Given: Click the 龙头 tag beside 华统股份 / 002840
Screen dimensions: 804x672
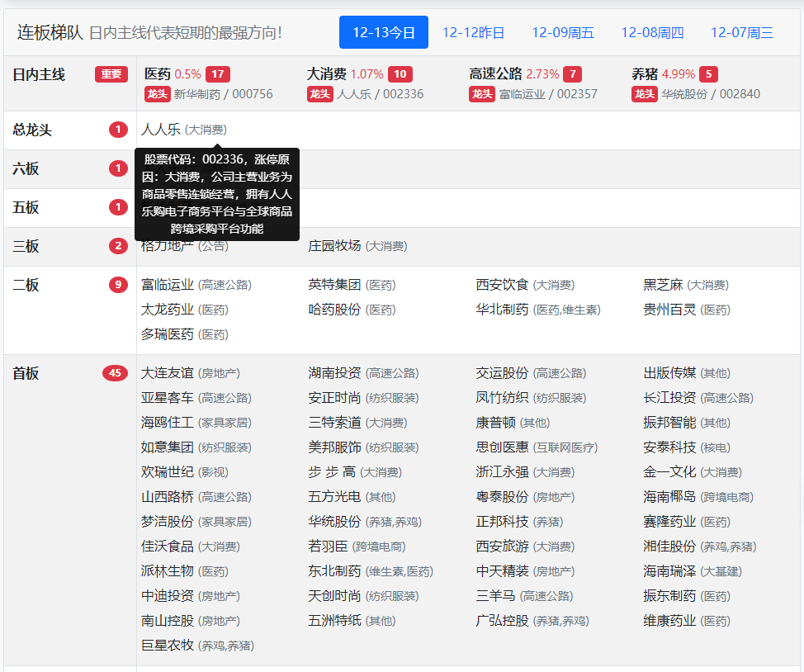Looking at the screenshot, I should 645,94.
